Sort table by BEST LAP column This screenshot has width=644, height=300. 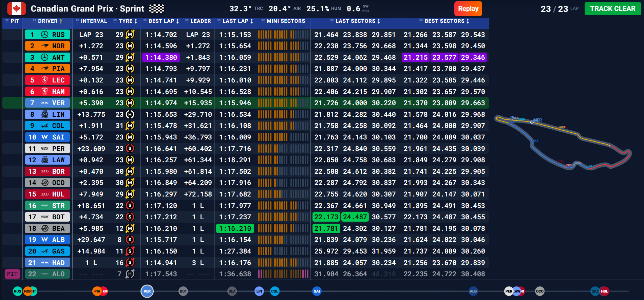click(x=161, y=21)
